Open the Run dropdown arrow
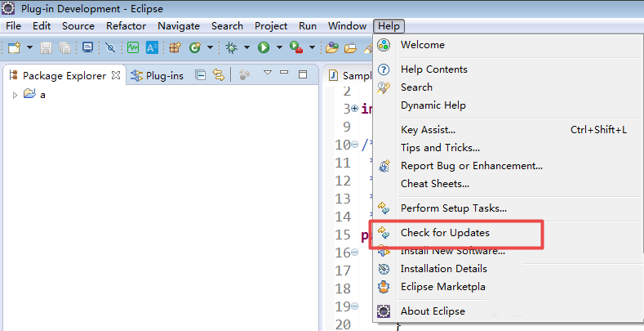This screenshot has width=644, height=331. coord(279,47)
